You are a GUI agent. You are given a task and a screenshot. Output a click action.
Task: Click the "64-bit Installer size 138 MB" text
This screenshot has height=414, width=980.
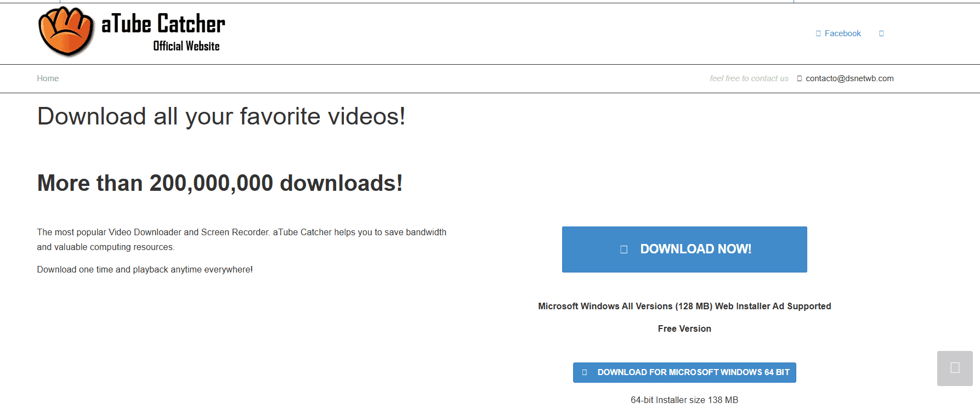click(x=684, y=400)
